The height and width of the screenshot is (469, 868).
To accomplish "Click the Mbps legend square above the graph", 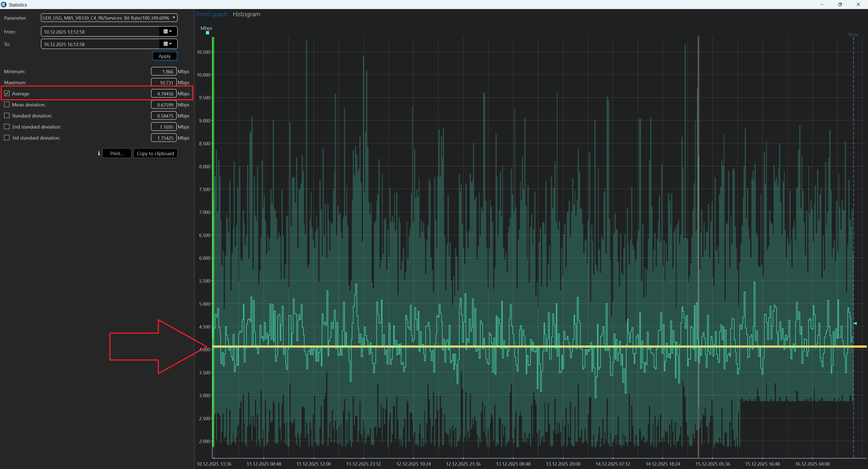I will 208,33.
